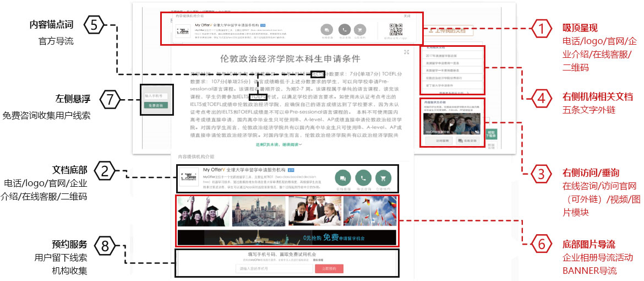Click the red 立即预约 button

[x=329, y=268]
